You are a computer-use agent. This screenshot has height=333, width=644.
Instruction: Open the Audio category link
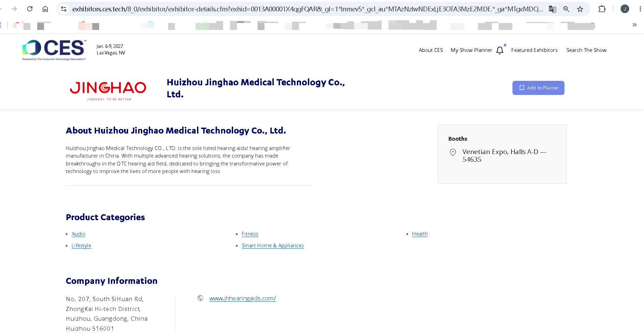tap(79, 234)
